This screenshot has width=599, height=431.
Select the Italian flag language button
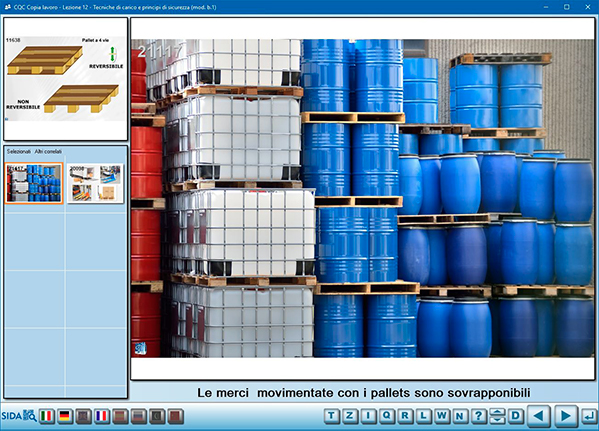(47, 416)
